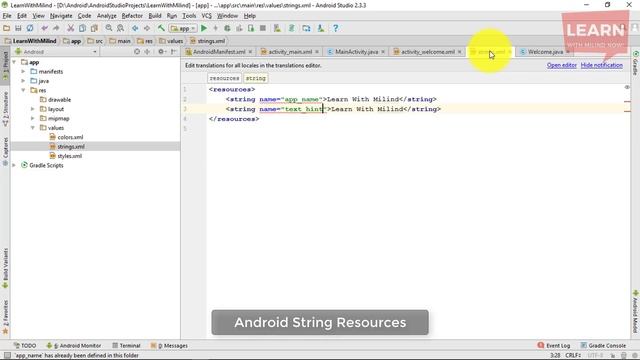Open the VCS menu
The height and width of the screenshot is (360, 640).
click(x=207, y=16)
